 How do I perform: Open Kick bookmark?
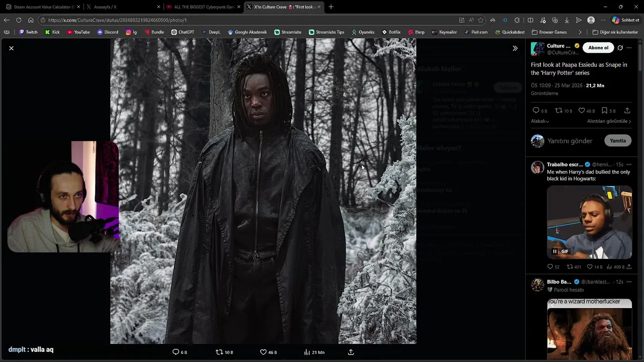click(52, 32)
